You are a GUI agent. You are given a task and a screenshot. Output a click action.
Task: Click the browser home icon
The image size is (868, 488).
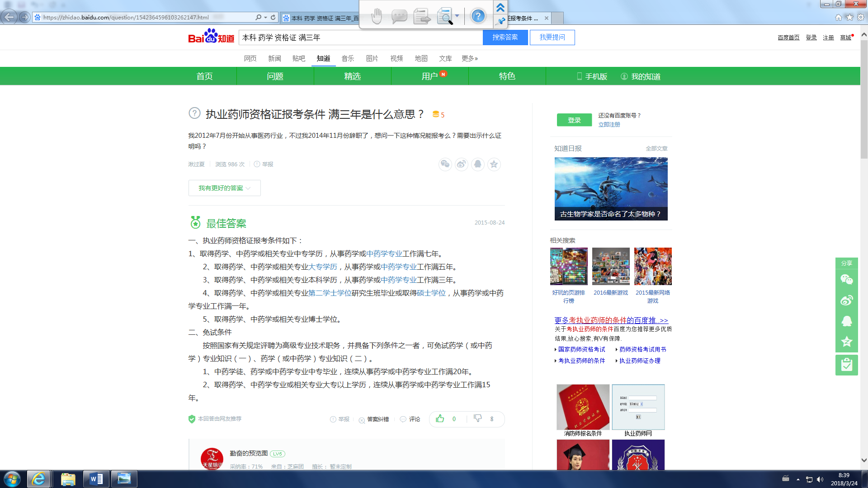pos(839,17)
